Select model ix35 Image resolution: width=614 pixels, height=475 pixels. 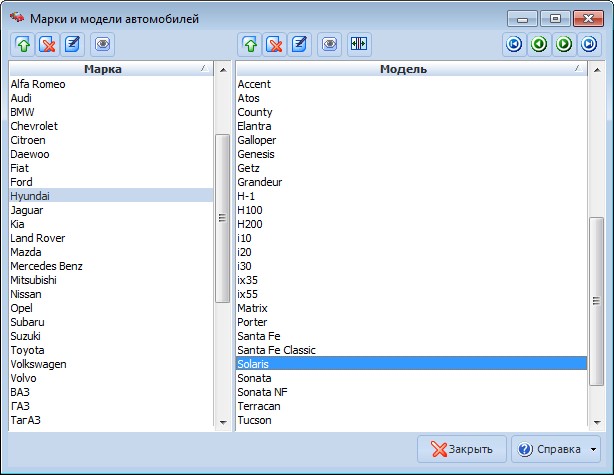tap(411, 280)
